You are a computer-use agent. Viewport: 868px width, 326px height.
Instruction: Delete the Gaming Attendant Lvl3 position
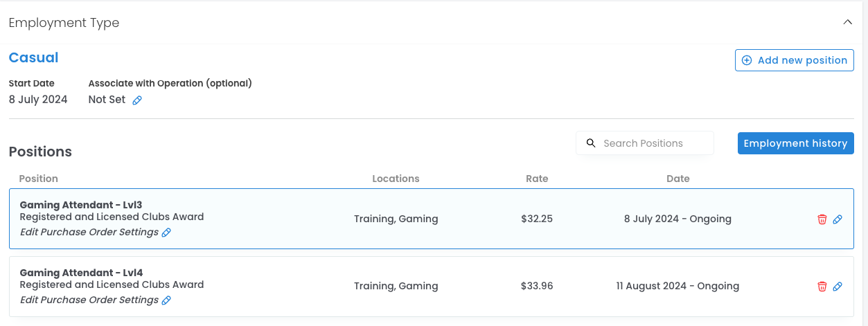pos(822,219)
